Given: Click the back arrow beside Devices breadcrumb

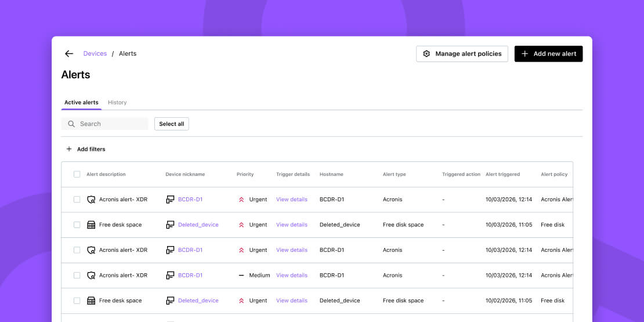Looking at the screenshot, I should 69,54.
